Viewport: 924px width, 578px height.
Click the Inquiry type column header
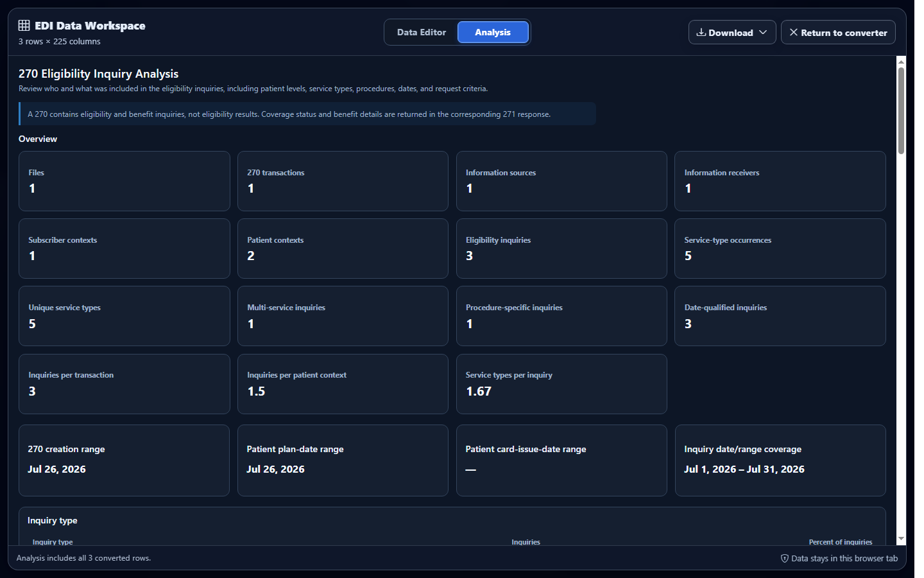point(53,542)
